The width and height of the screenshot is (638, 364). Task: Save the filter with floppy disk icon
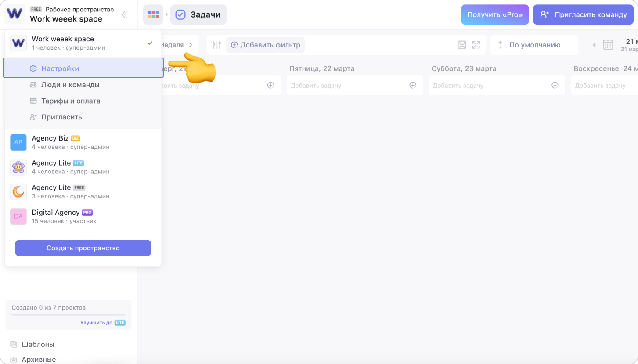(462, 45)
